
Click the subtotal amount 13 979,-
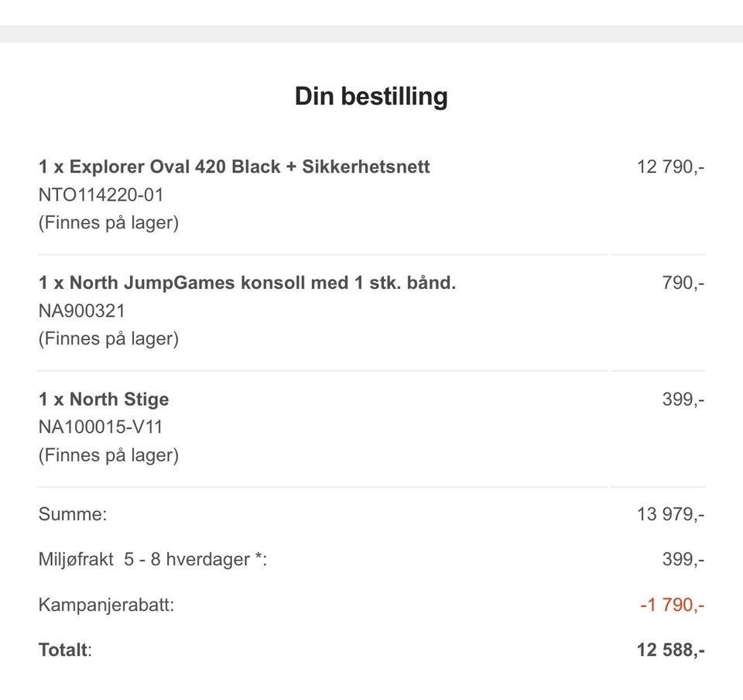coord(670,513)
